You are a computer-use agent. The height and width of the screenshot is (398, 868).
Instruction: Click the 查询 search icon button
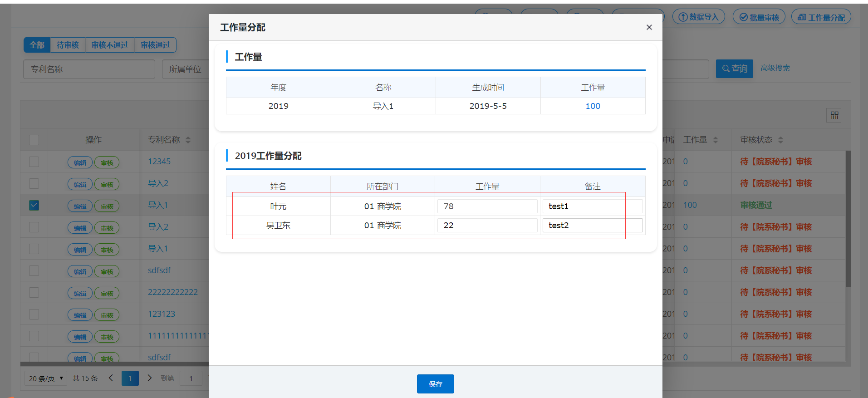pos(734,69)
